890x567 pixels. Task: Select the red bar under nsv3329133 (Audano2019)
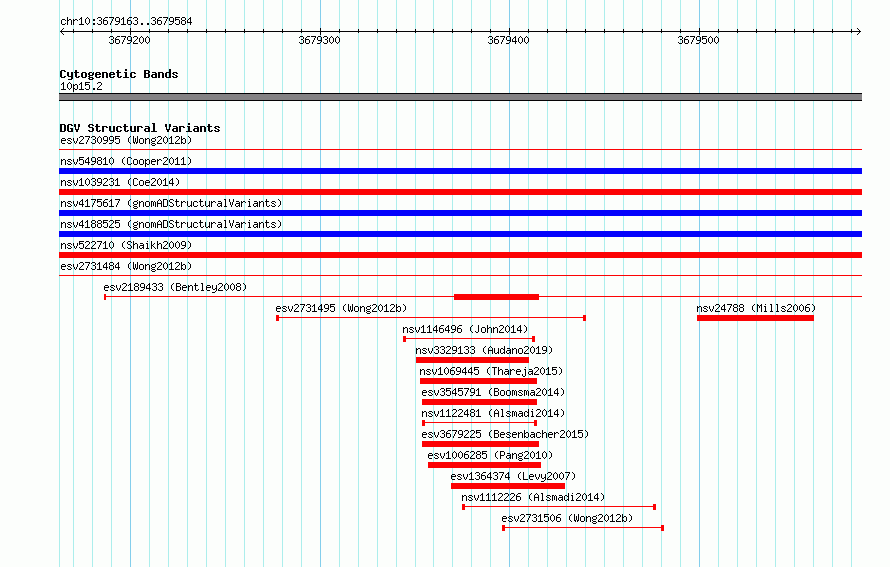click(472, 360)
